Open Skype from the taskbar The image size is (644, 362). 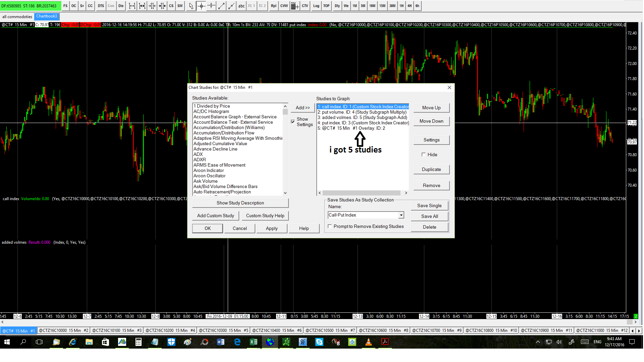pyautogui.click(x=319, y=342)
